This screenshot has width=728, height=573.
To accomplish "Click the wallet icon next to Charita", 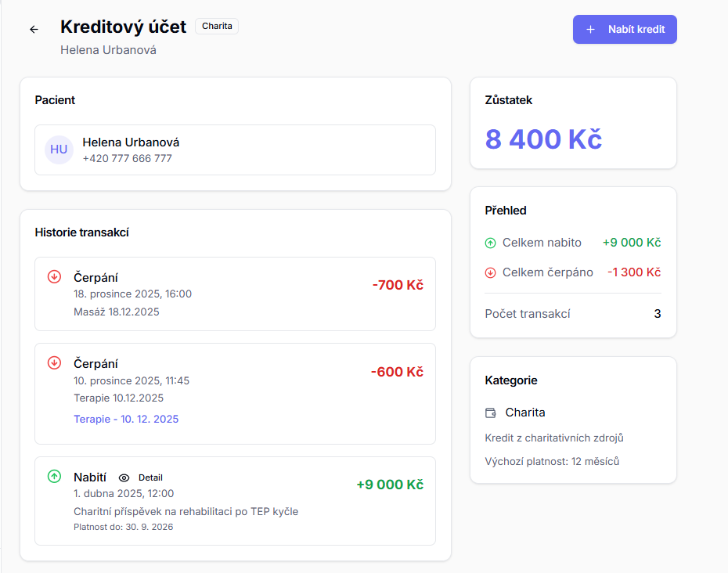I will pyautogui.click(x=491, y=413).
